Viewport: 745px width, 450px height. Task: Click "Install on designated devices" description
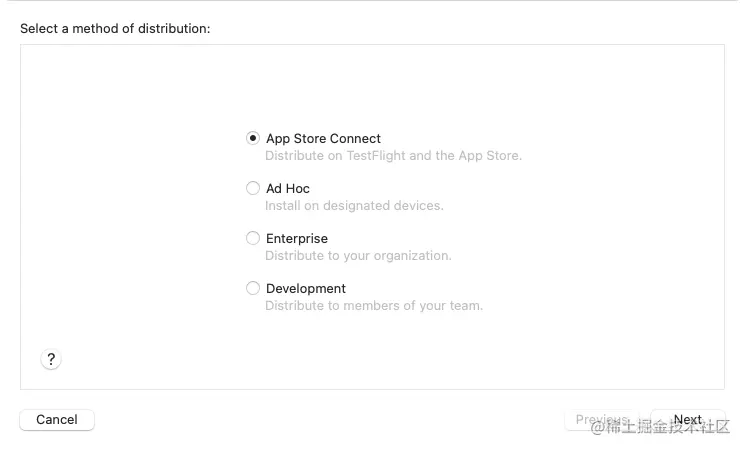point(354,206)
